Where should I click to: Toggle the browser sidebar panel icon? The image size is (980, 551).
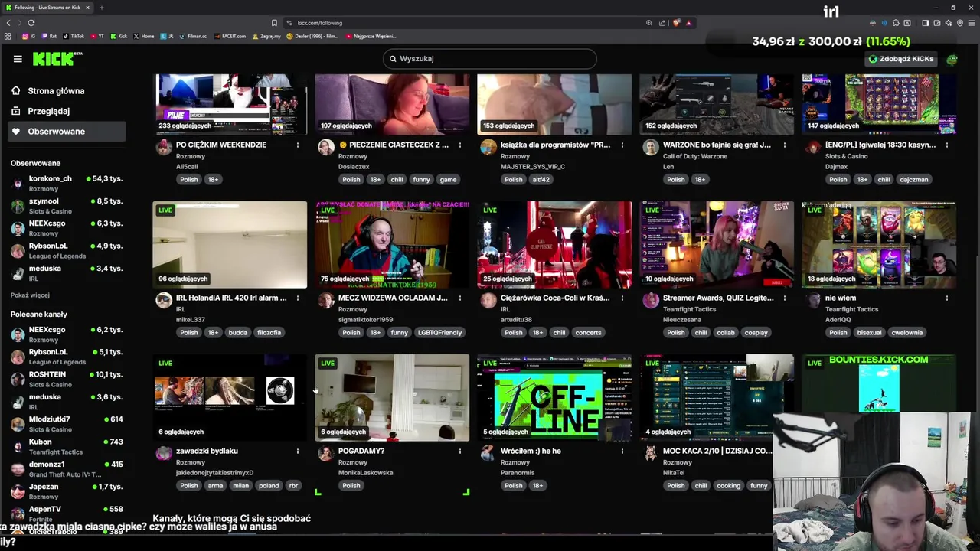[x=925, y=23]
